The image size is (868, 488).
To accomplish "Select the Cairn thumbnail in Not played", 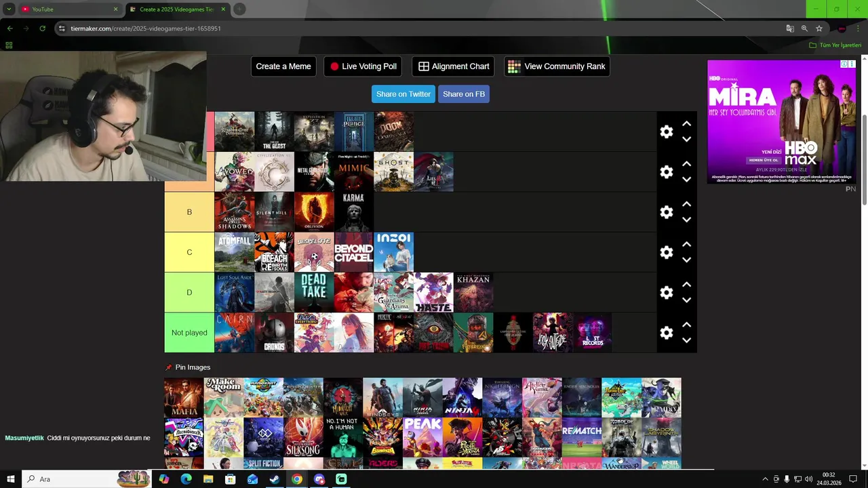I will (x=235, y=333).
